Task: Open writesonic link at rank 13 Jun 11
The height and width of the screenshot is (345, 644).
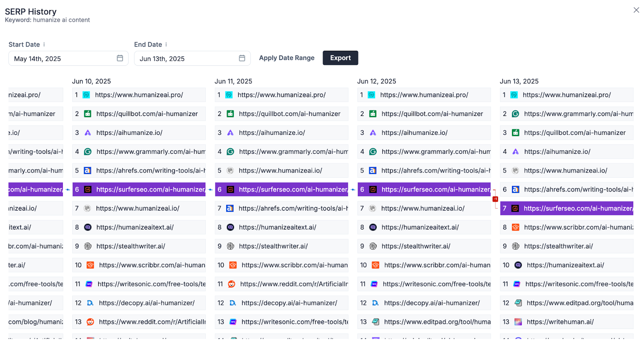Action: click(x=295, y=322)
